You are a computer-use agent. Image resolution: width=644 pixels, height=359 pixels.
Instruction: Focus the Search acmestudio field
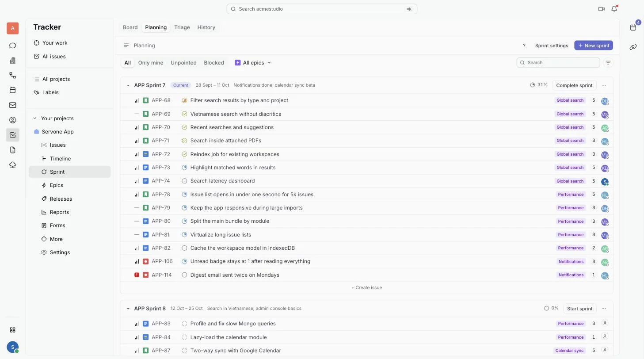click(x=322, y=9)
